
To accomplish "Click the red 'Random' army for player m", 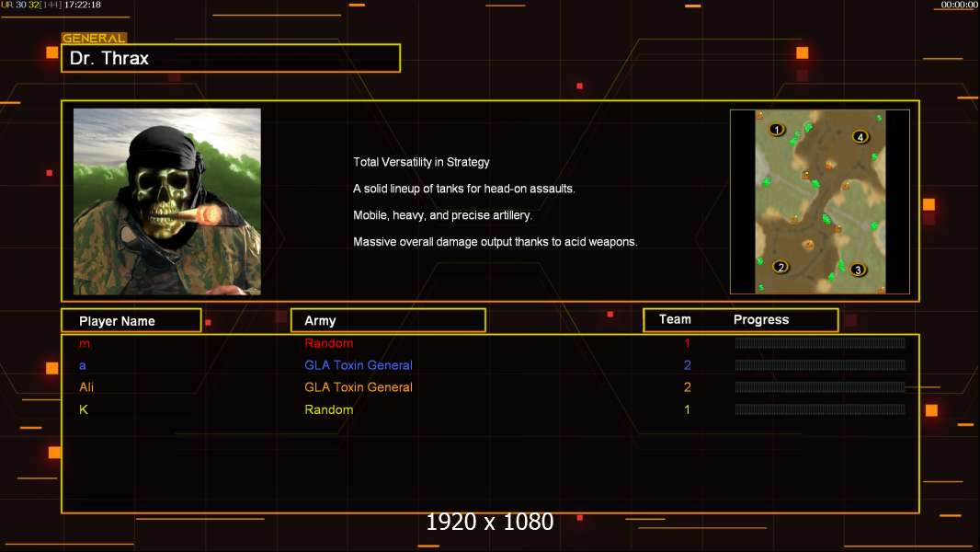I will tap(329, 343).
